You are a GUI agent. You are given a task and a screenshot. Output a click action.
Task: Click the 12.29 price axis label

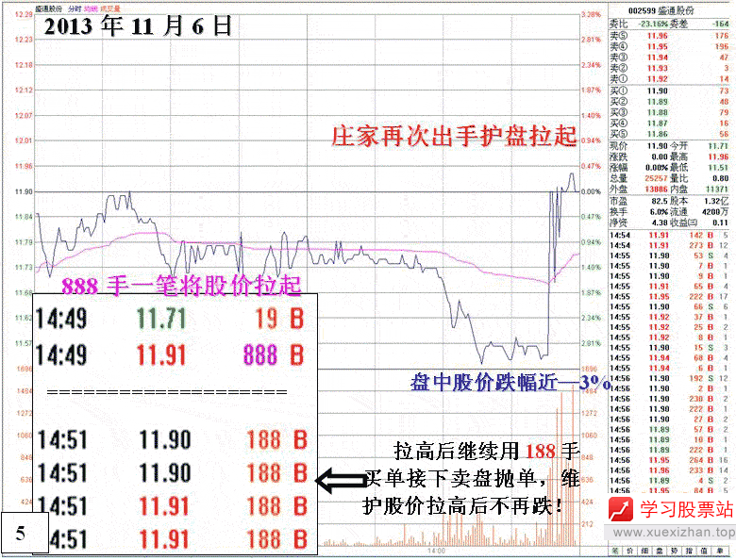[24, 14]
